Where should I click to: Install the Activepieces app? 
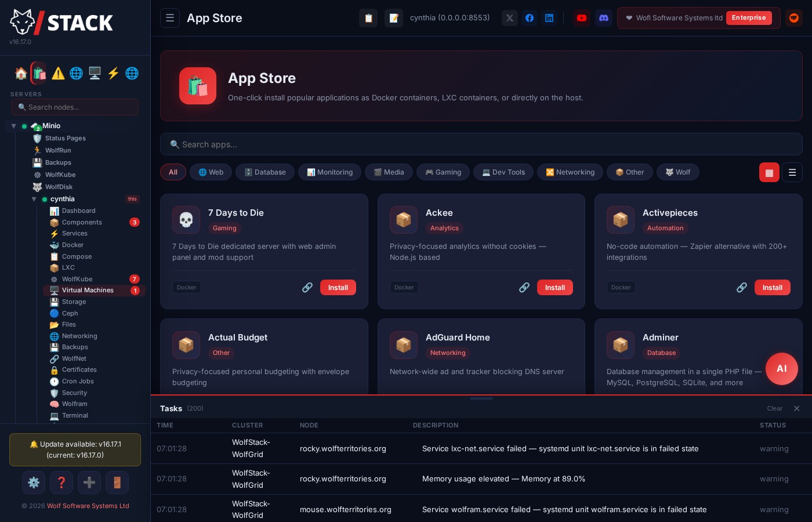point(773,288)
